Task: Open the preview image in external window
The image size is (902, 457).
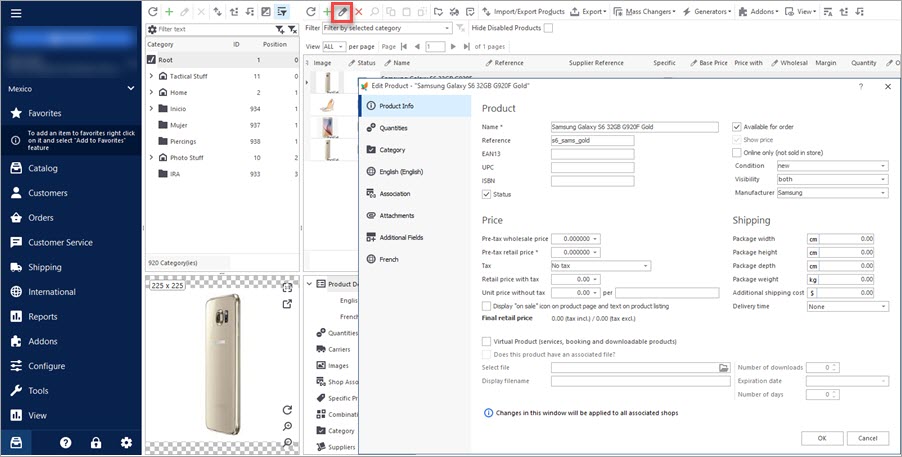Action: (287, 304)
